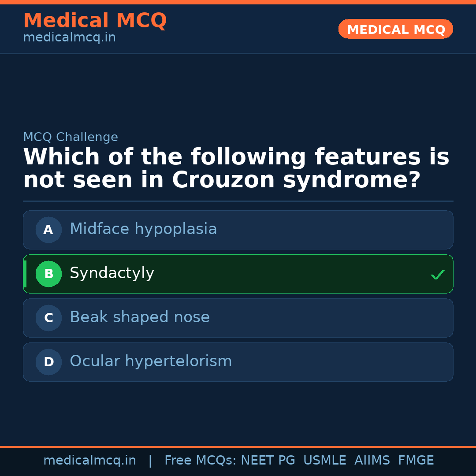
Task: Click the C badge icon beside Beak shaped nose
Action: tap(48, 318)
